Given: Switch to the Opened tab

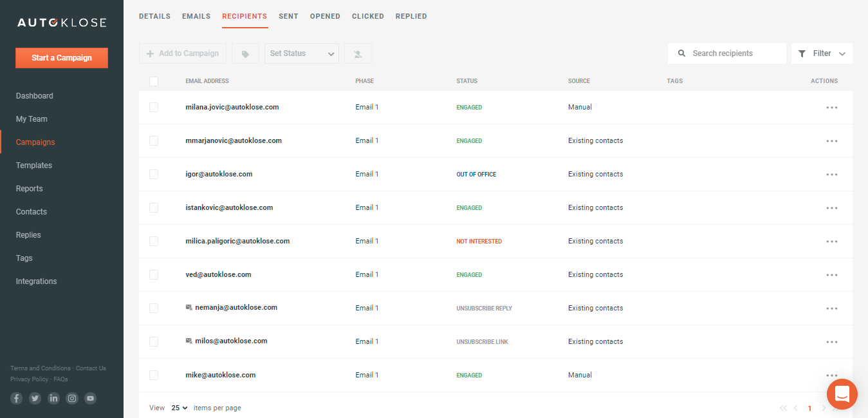Looking at the screenshot, I should [325, 16].
